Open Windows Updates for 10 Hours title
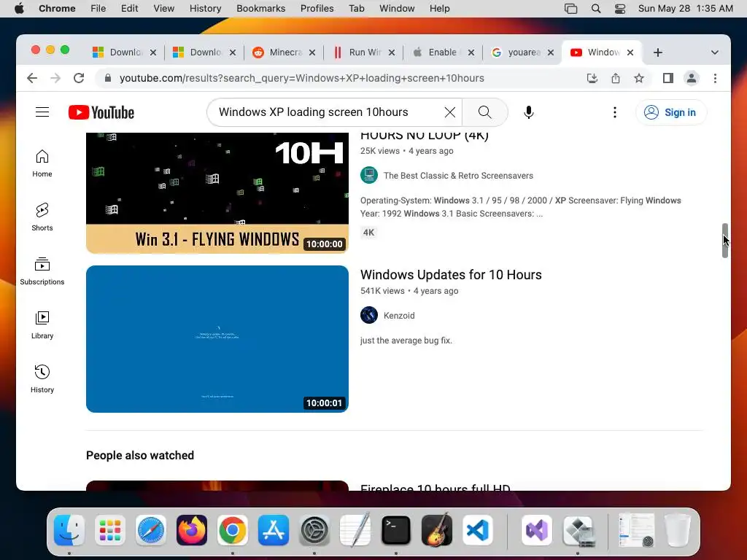 (x=451, y=275)
